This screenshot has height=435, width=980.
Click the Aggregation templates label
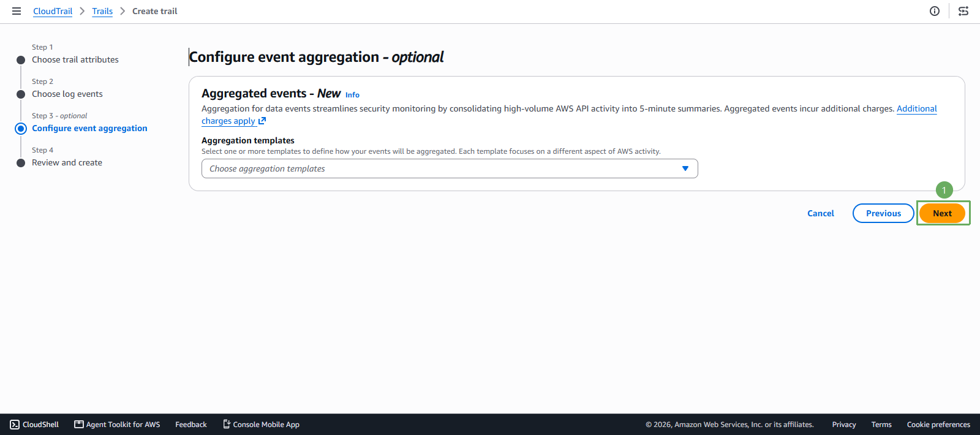click(248, 140)
